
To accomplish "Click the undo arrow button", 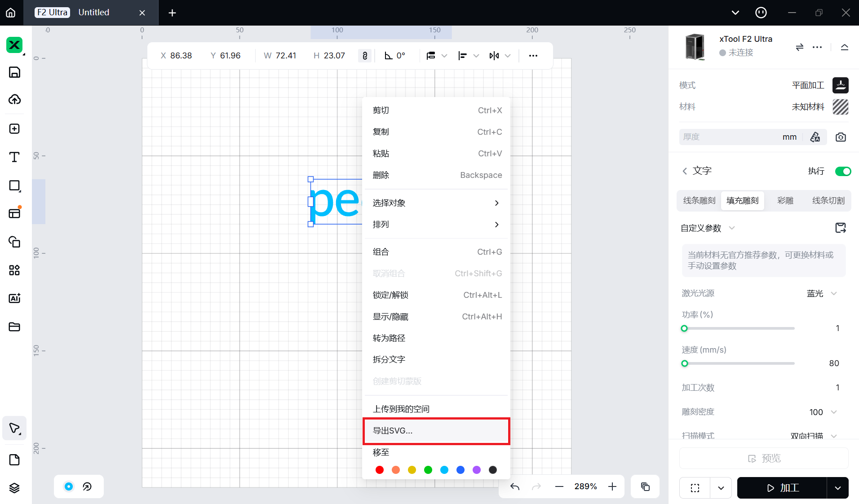I will [515, 486].
